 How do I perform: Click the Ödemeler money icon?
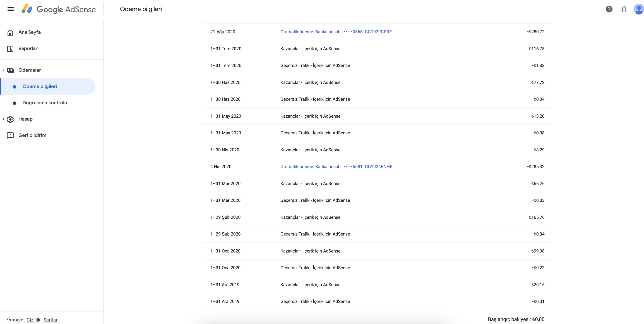[10, 70]
